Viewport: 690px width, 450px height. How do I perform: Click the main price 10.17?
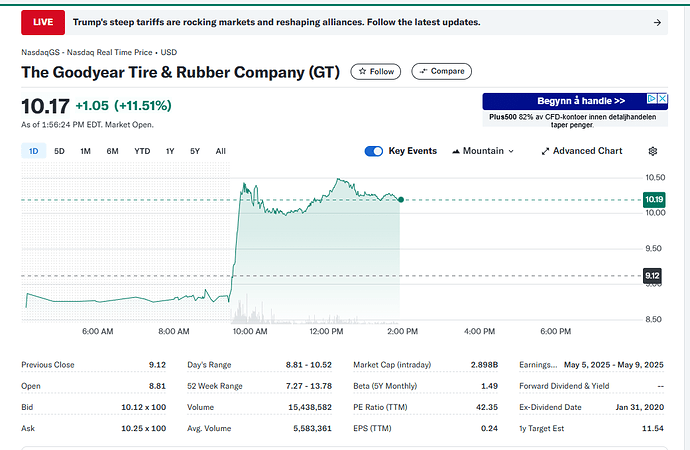pos(45,106)
